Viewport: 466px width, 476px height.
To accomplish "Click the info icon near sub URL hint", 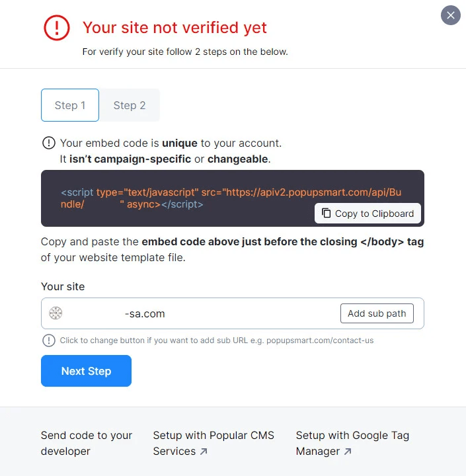I will [x=49, y=340].
